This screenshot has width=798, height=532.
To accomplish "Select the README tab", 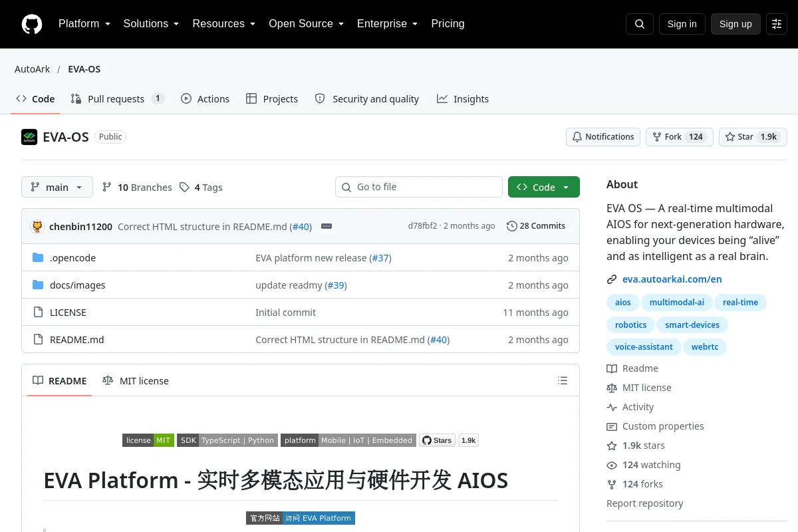I will pyautogui.click(x=59, y=381).
